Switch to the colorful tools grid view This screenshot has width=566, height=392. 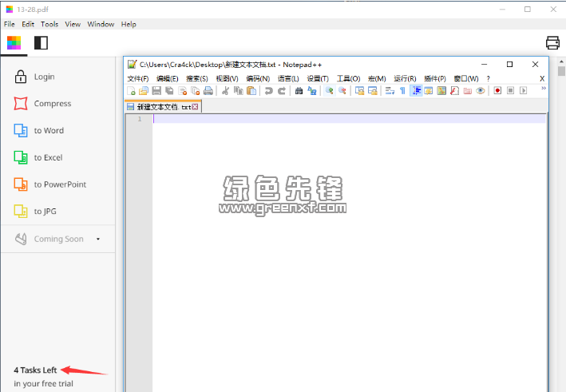coord(14,43)
